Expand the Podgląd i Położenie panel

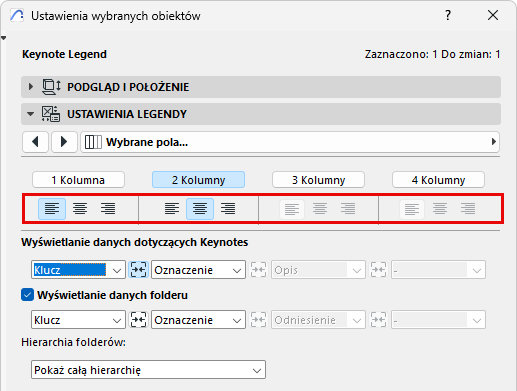pyautogui.click(x=31, y=87)
